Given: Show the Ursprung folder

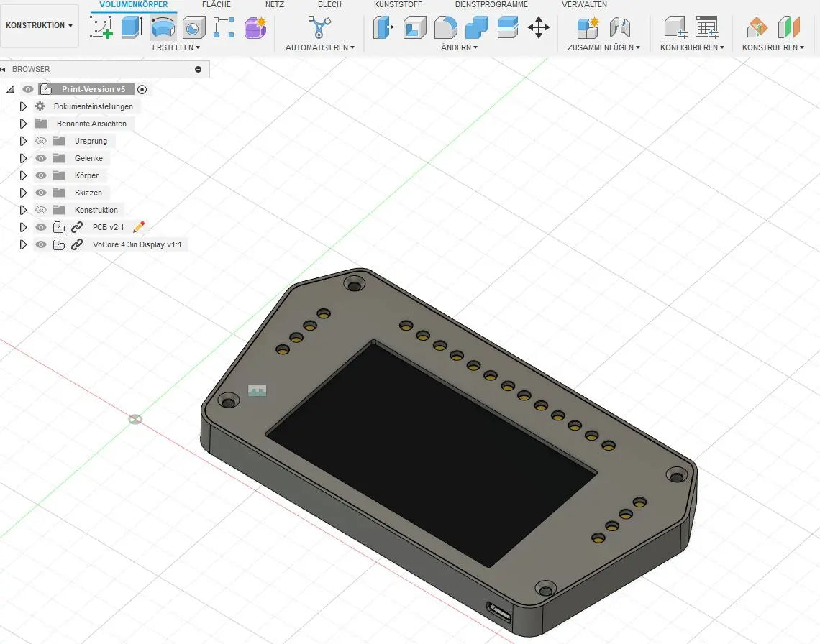Looking at the screenshot, I should (40, 141).
